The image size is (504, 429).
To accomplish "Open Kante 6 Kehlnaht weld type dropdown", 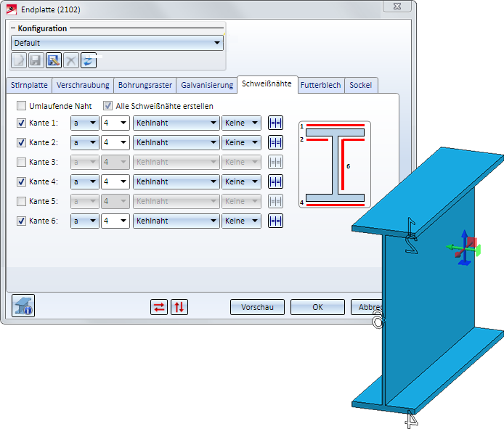I will 176,221.
